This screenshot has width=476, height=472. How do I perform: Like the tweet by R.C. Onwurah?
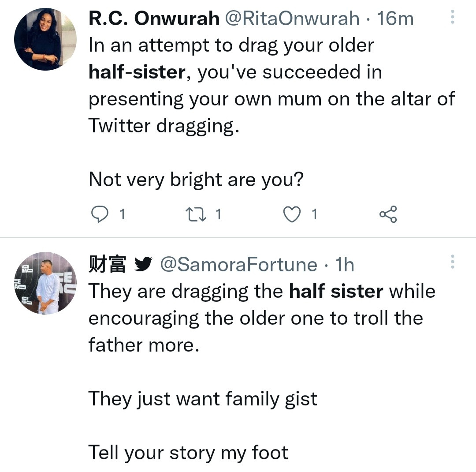[x=290, y=214]
